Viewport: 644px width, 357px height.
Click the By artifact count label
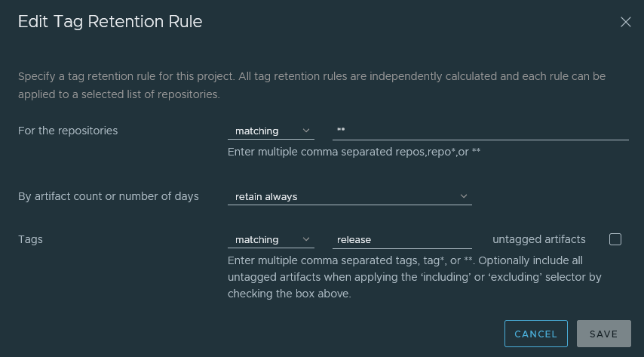[x=108, y=196]
